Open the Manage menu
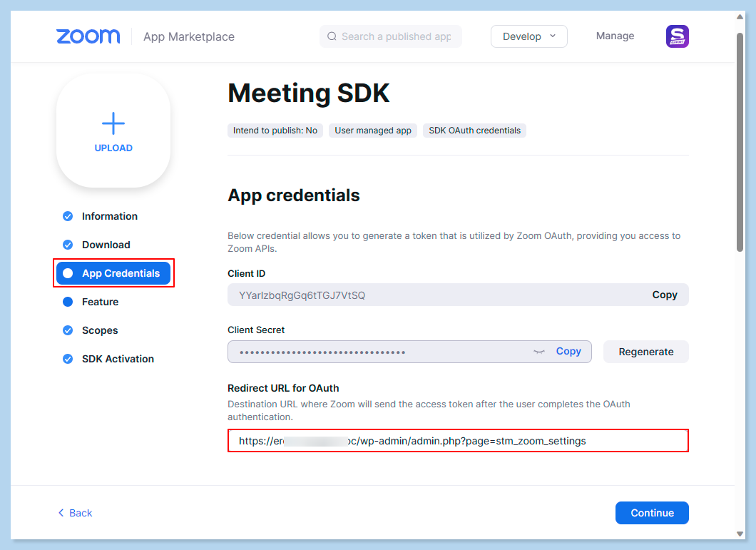The image size is (756, 550). [x=615, y=36]
